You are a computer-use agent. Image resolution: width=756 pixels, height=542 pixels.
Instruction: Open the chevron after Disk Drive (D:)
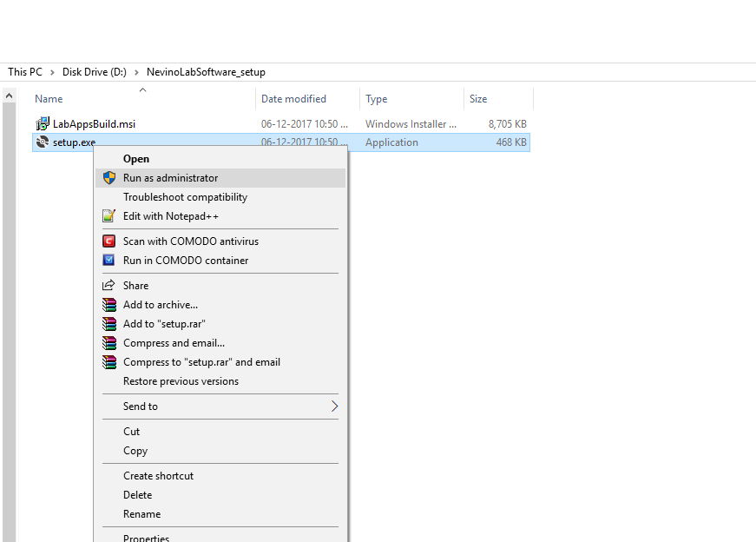[x=137, y=72]
